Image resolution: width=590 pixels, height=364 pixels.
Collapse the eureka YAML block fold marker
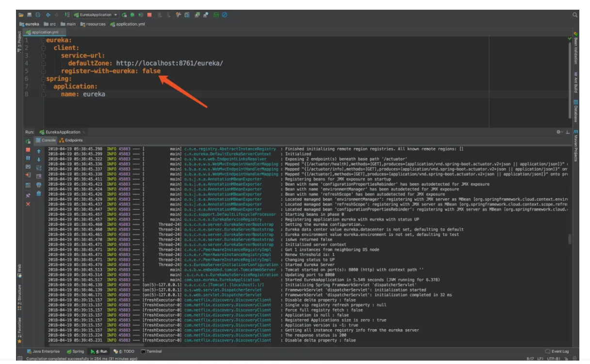[44, 41]
